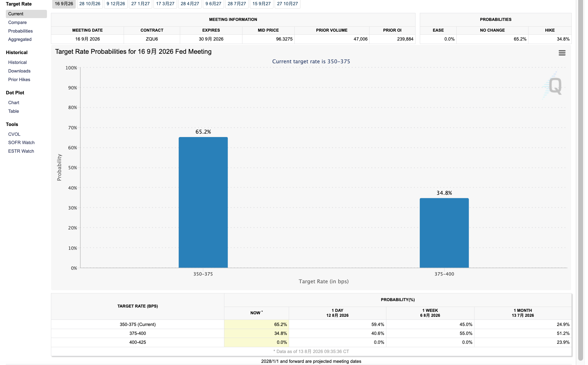Launch the CVOL tool

coord(14,134)
